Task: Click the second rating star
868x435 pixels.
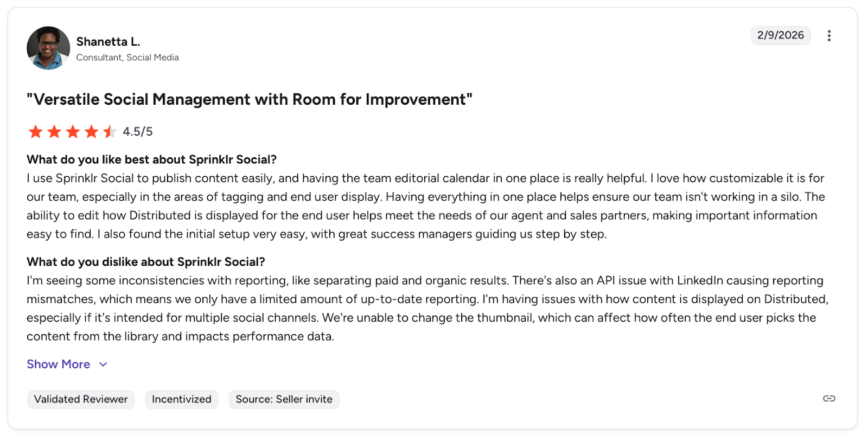Action: (x=54, y=131)
